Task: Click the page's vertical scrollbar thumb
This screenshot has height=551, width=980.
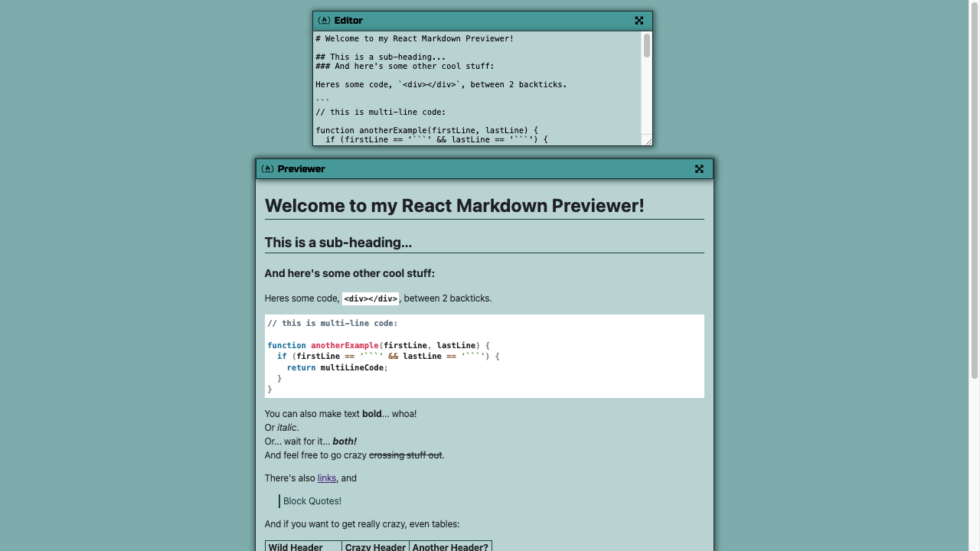Action: click(x=975, y=190)
